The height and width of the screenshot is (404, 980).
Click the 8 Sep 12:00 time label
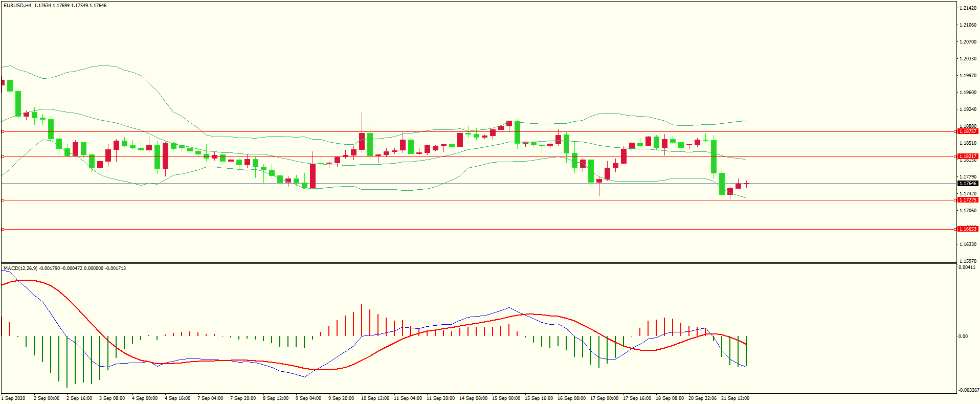(x=276, y=398)
